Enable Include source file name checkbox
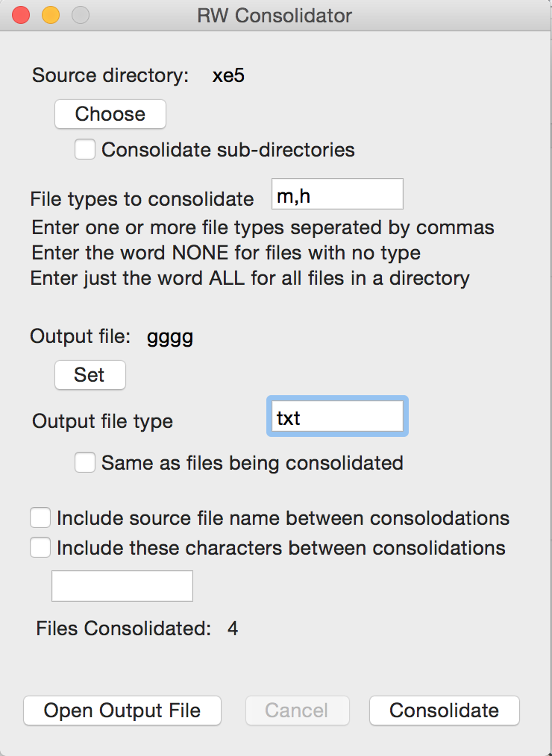This screenshot has width=552, height=756. tap(40, 518)
